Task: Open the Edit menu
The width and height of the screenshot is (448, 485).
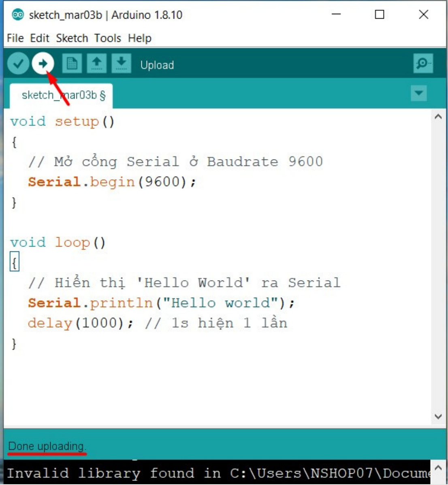Action: pyautogui.click(x=40, y=38)
